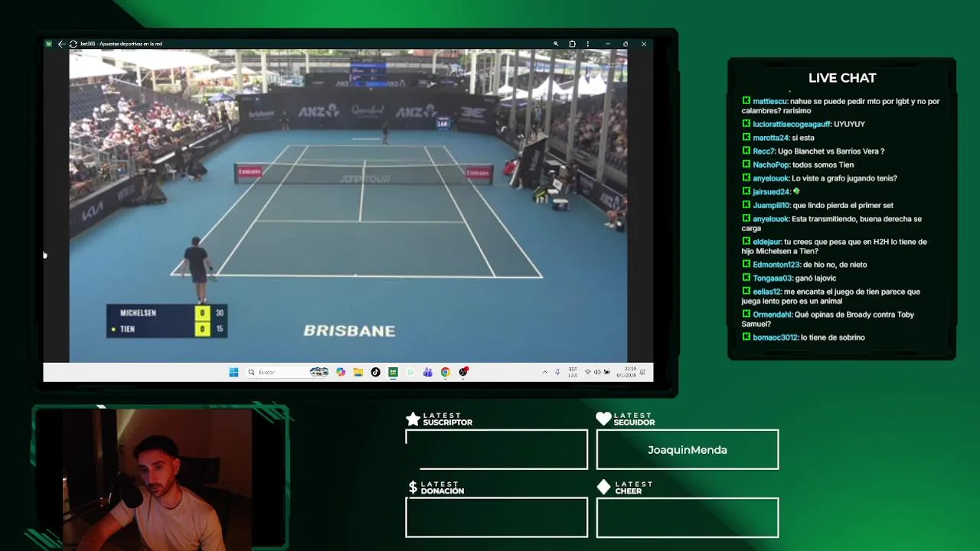Screen dimensions: 980x551
Task: Open WhatsApp from the taskbar
Action: 410,372
